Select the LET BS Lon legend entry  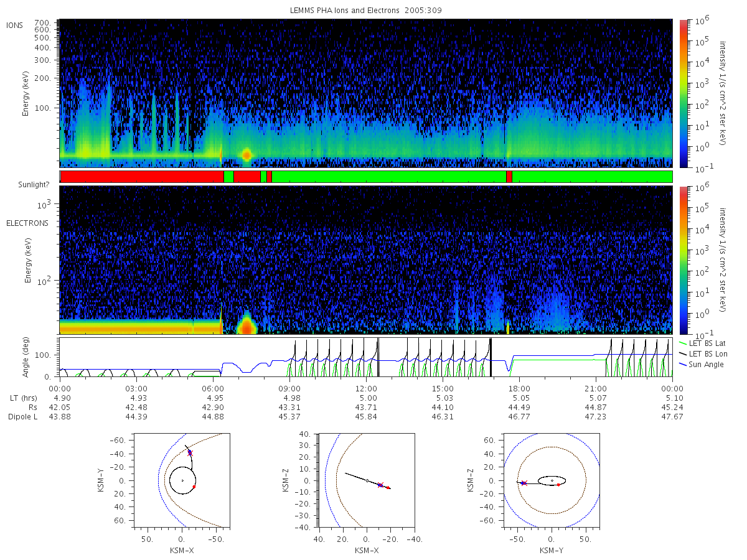click(705, 353)
